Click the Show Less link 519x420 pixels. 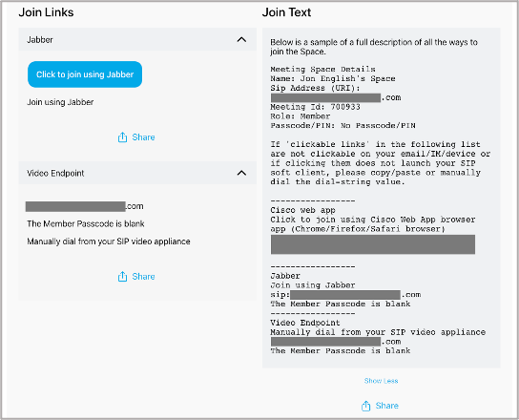[381, 381]
